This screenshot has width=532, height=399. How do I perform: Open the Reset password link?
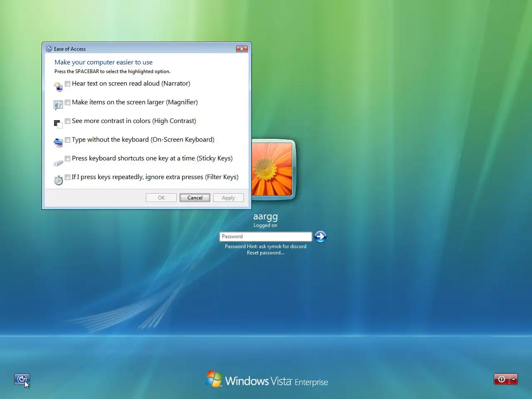[x=266, y=253]
